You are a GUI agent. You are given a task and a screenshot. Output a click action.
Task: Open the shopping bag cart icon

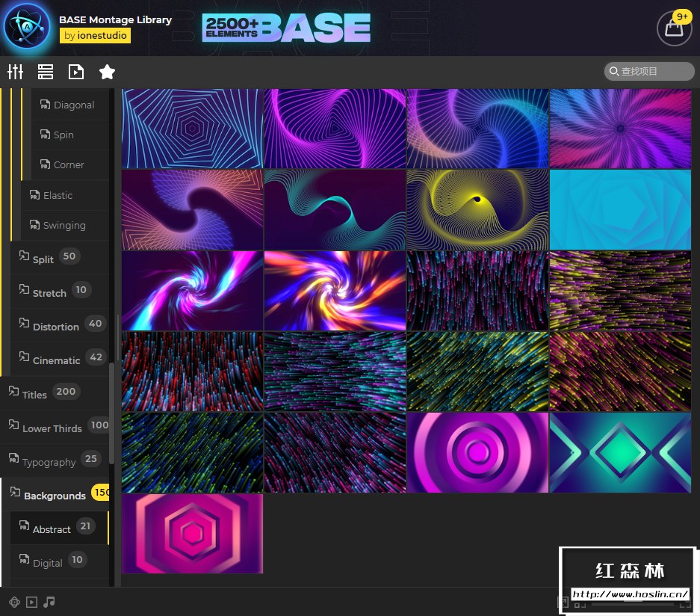point(674,28)
